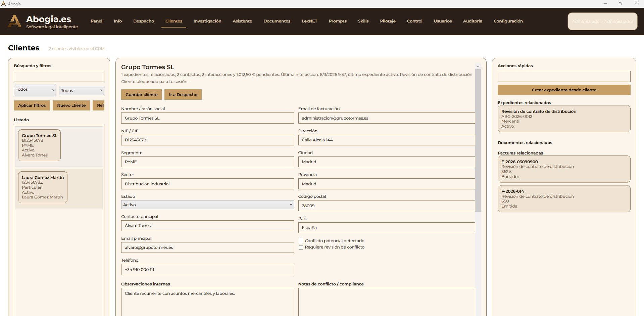Expand the Estado dropdown
This screenshot has height=316, width=644.
pyautogui.click(x=207, y=205)
